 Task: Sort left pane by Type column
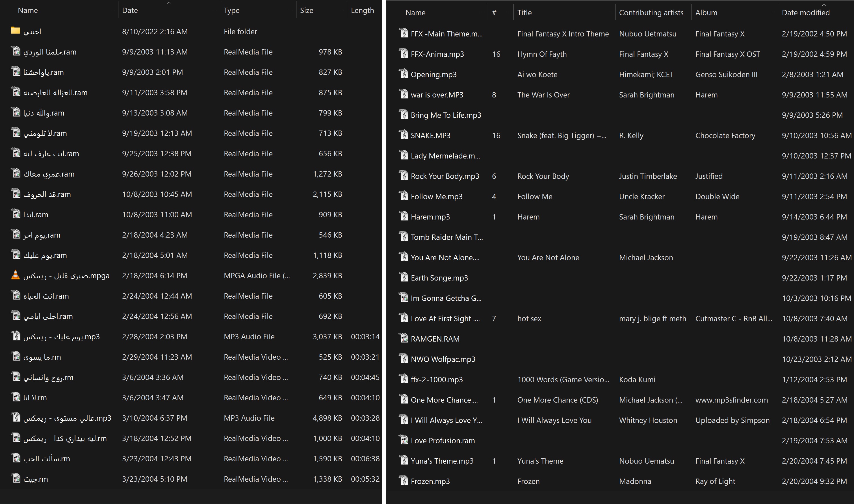[232, 10]
